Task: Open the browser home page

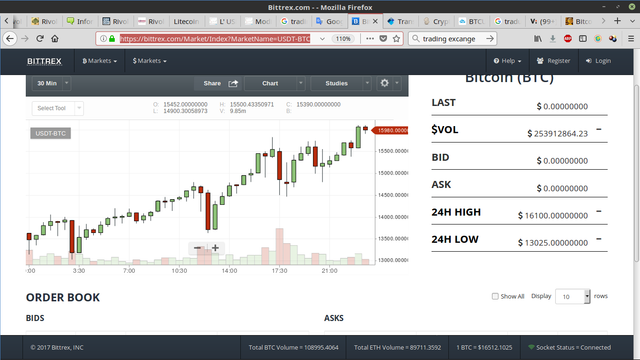Action: tap(55, 39)
